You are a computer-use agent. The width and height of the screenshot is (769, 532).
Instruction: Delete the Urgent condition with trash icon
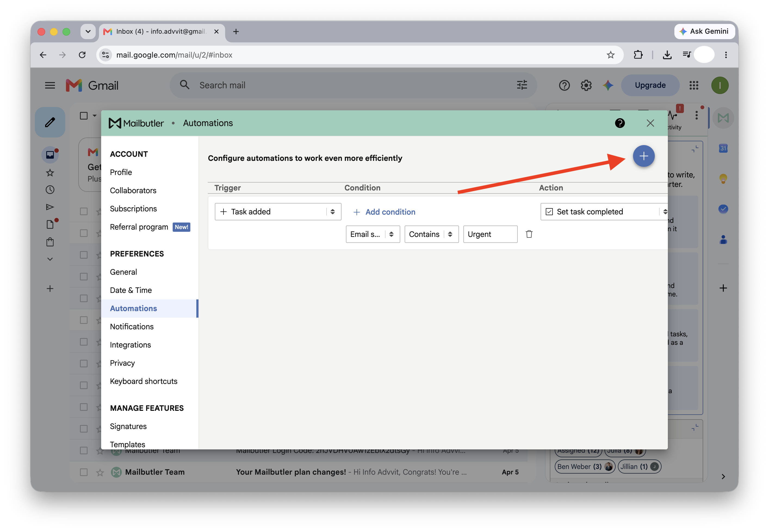coord(529,234)
